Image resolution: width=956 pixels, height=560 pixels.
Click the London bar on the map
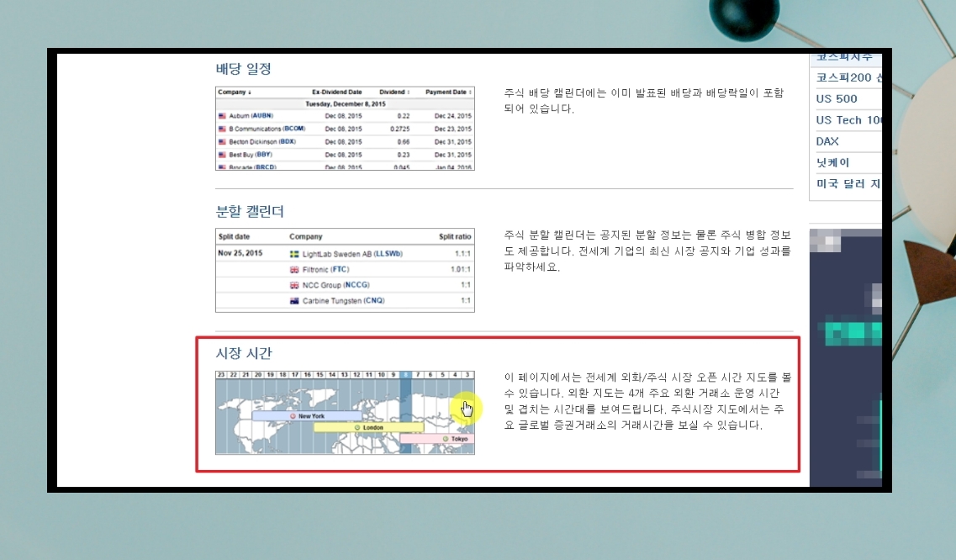(x=369, y=428)
